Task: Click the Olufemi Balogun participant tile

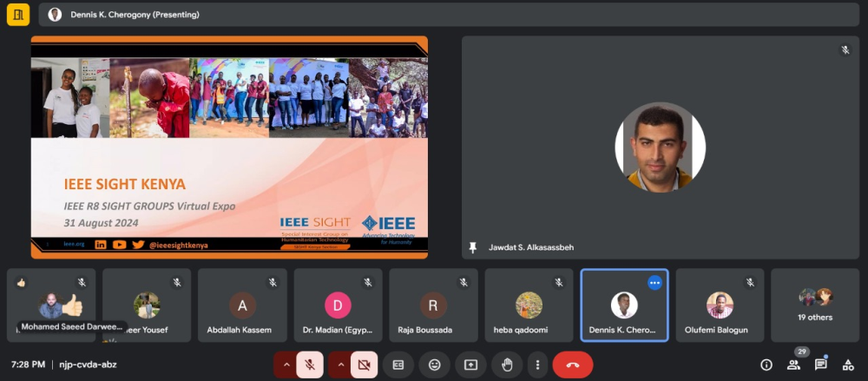Action: click(720, 305)
